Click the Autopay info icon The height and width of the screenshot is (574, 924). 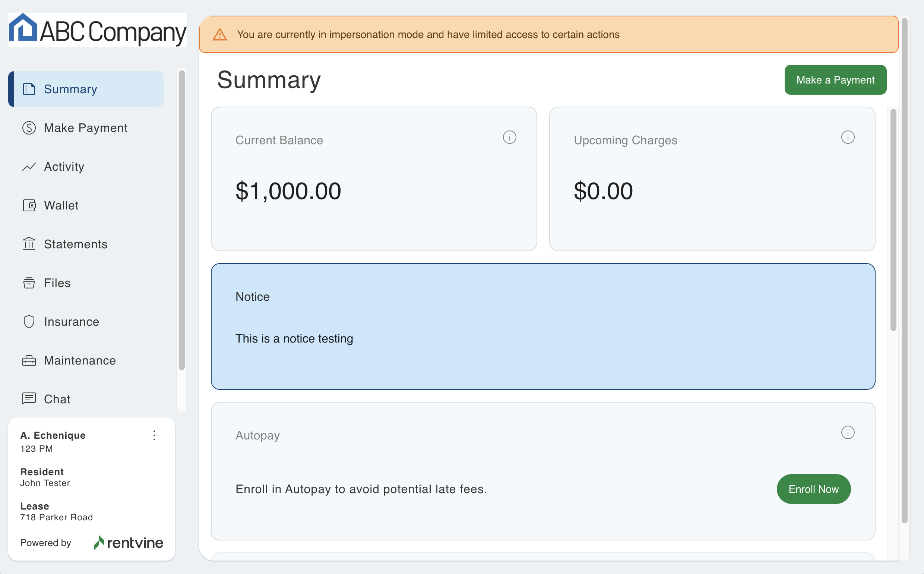(847, 432)
